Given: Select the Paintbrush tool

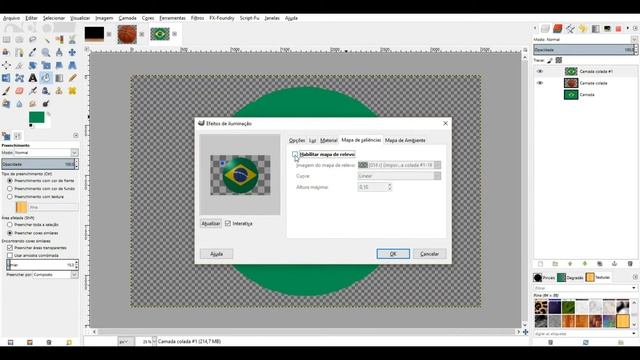Looking at the screenshot, I should 7,91.
